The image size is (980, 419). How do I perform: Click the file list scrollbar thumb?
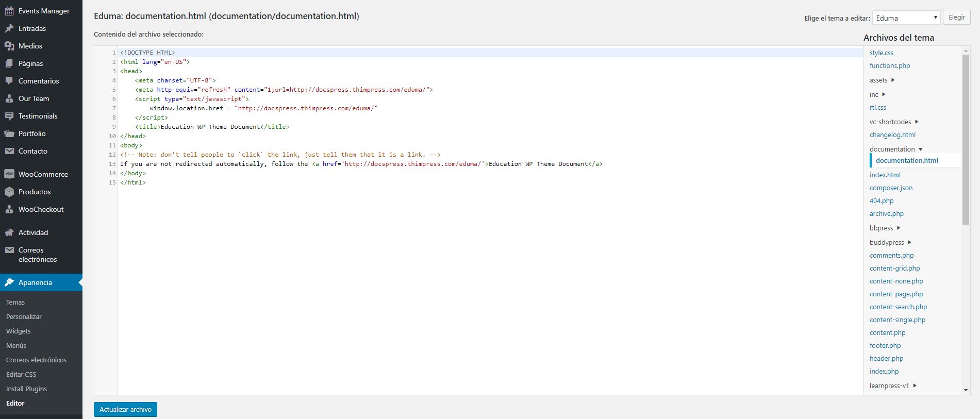coord(966,140)
